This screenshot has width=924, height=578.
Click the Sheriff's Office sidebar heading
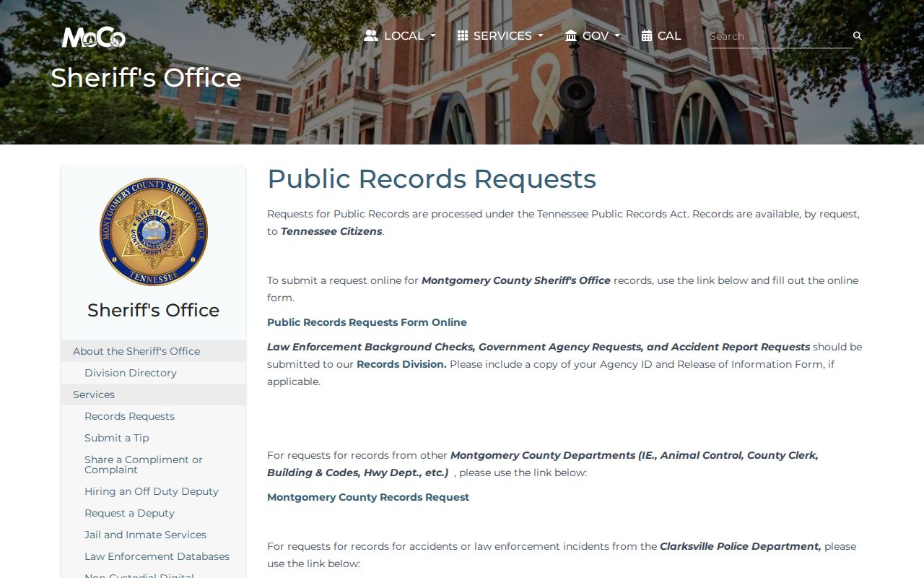click(153, 310)
